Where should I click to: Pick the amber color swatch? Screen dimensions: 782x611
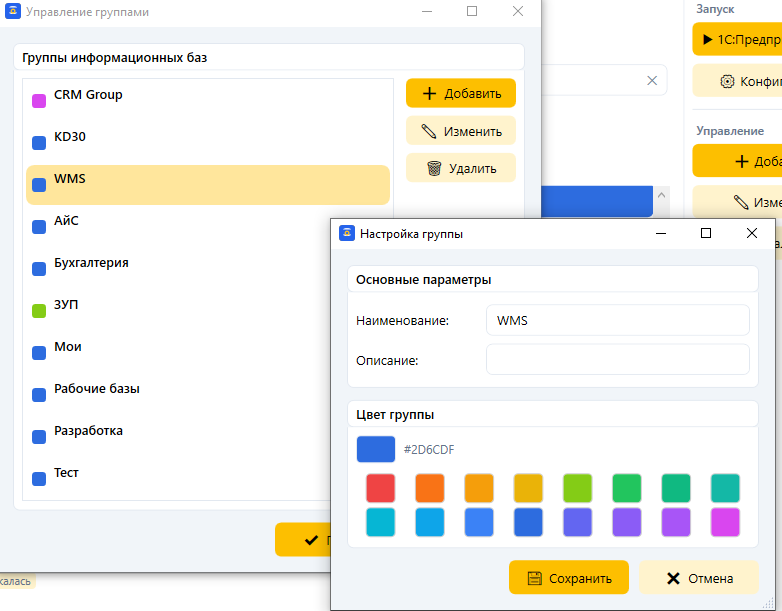479,488
